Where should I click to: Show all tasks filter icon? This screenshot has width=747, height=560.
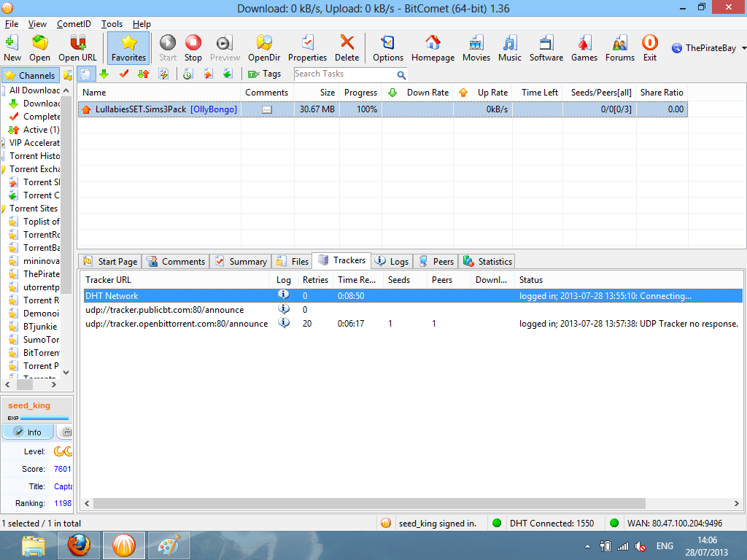click(86, 74)
